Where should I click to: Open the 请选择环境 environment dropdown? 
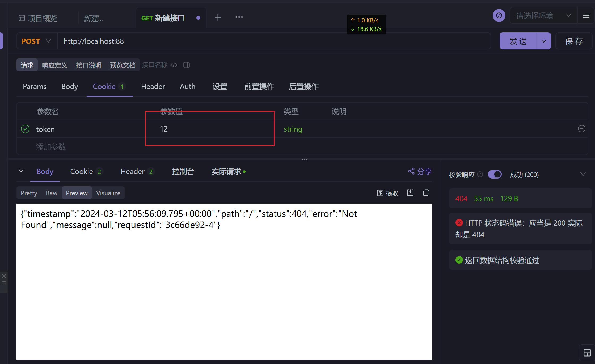[543, 16]
